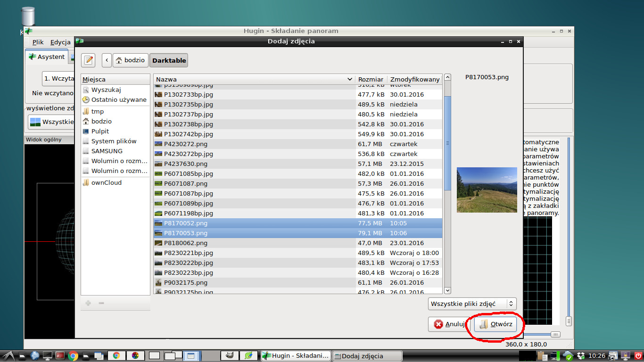Sort by the Rozmiar column header
Image resolution: width=644 pixels, height=362 pixels.
click(x=371, y=79)
